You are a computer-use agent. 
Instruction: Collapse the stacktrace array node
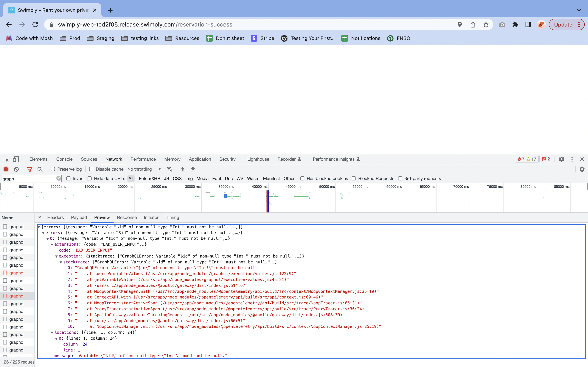click(61, 262)
